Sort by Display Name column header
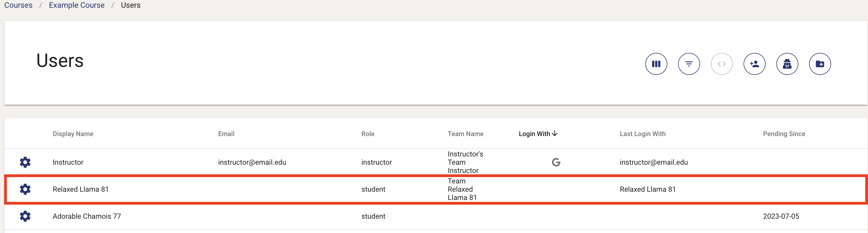Viewport: 868px width, 233px height. pos(73,134)
